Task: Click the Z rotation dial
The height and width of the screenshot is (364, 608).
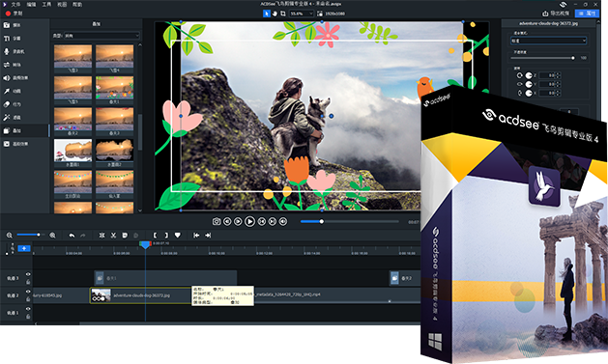Action: click(x=529, y=75)
